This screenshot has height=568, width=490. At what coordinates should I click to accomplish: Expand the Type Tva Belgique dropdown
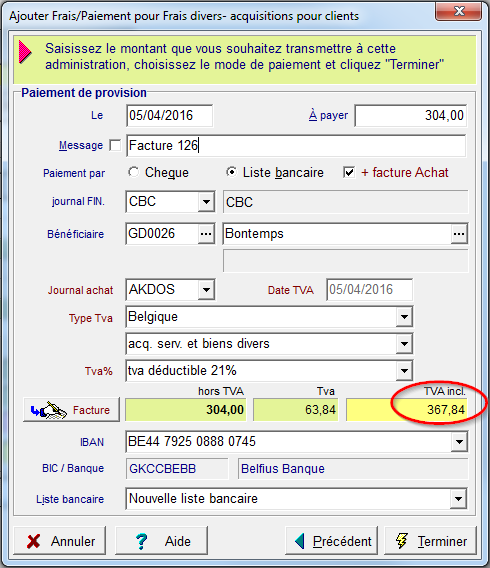pyautogui.click(x=404, y=317)
